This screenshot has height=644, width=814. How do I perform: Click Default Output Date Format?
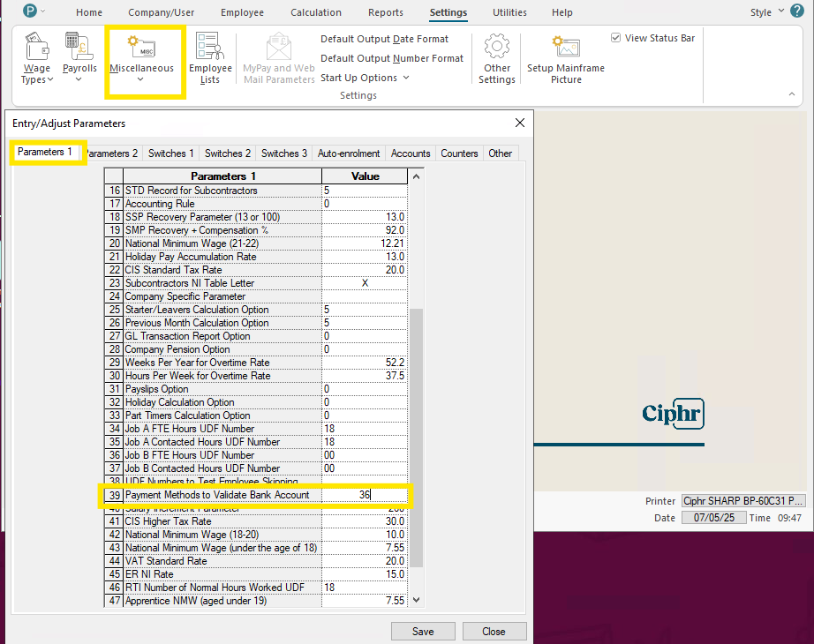pyautogui.click(x=384, y=39)
